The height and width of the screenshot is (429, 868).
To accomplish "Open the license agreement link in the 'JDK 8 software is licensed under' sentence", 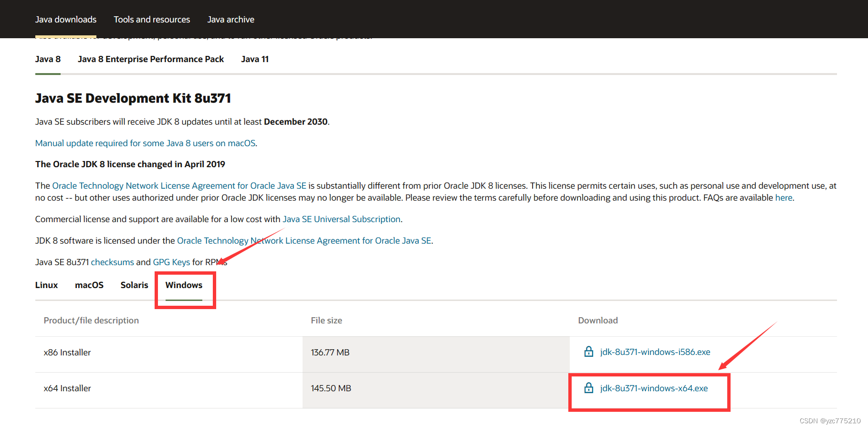I will click(304, 241).
